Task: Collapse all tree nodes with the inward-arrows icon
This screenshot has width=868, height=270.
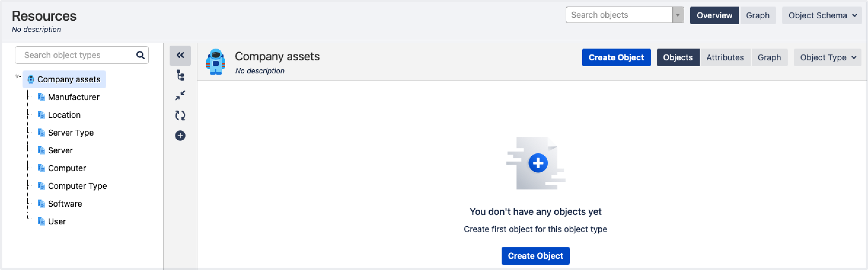Action: click(x=180, y=95)
